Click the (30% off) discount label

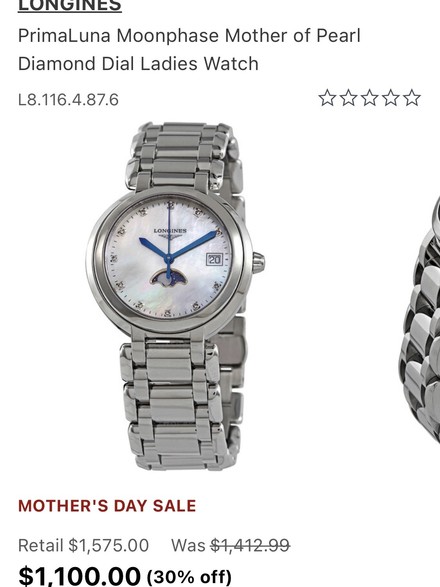coord(189,577)
